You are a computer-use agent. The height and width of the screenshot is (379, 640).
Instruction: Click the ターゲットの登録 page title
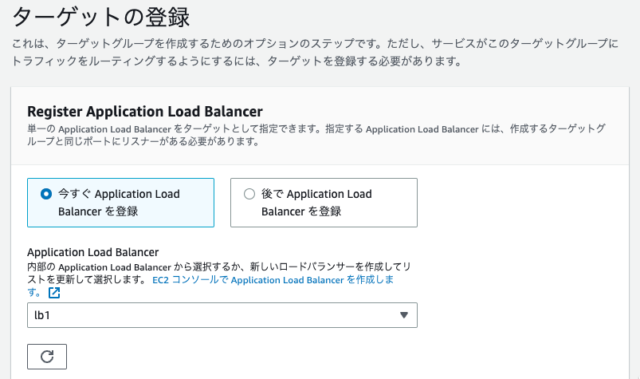point(101,17)
